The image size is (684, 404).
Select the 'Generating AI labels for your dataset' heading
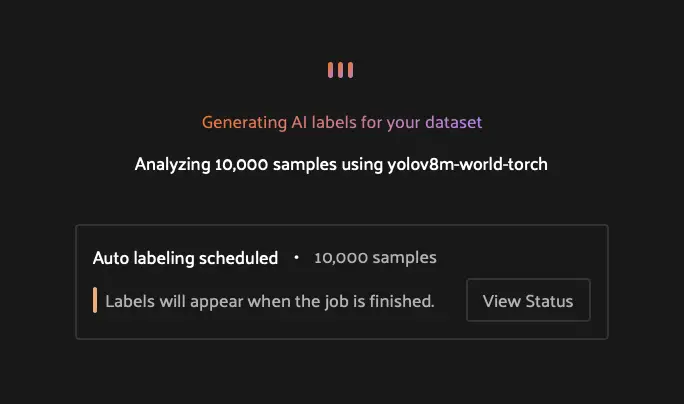[x=342, y=123]
